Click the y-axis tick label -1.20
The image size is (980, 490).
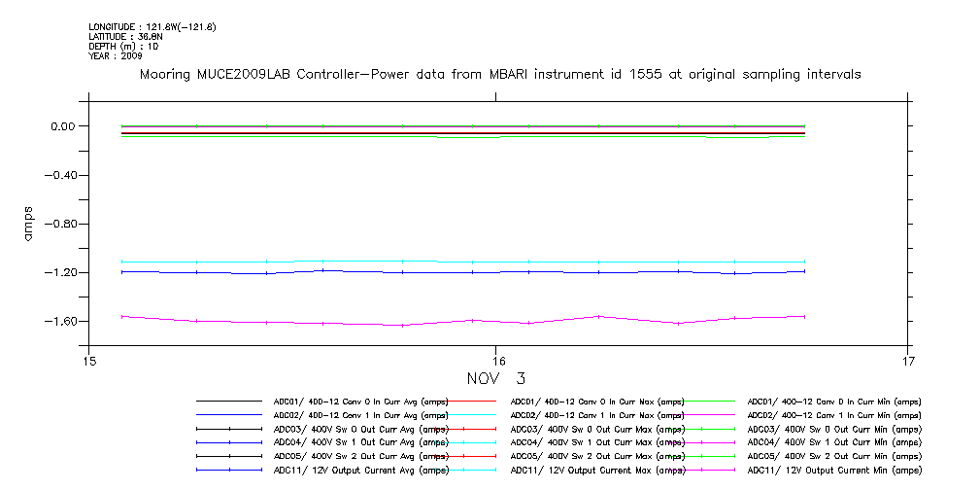point(57,272)
